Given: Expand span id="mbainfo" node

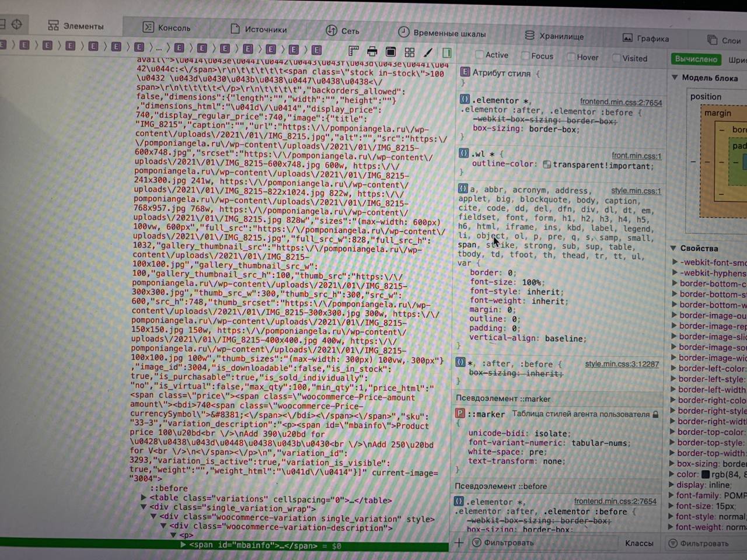Looking at the screenshot, I should click(x=183, y=545).
